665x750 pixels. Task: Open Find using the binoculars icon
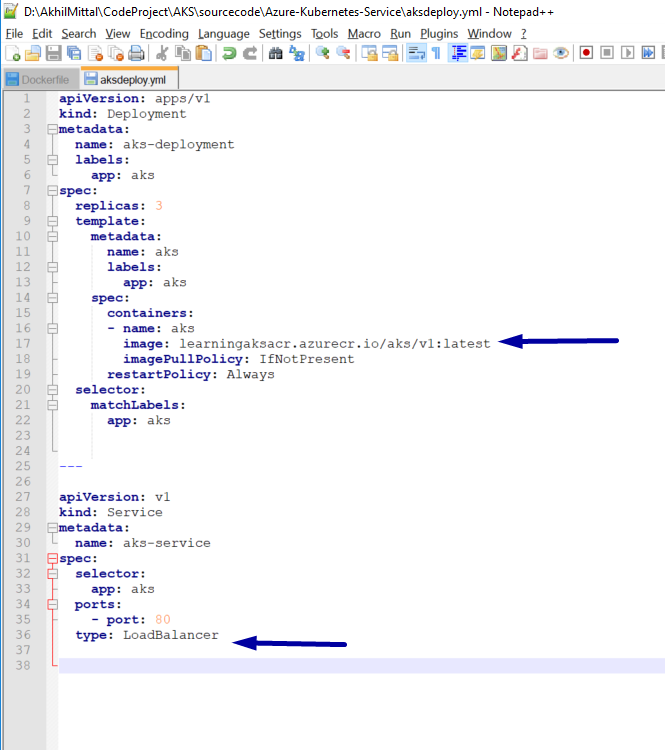[x=276, y=53]
